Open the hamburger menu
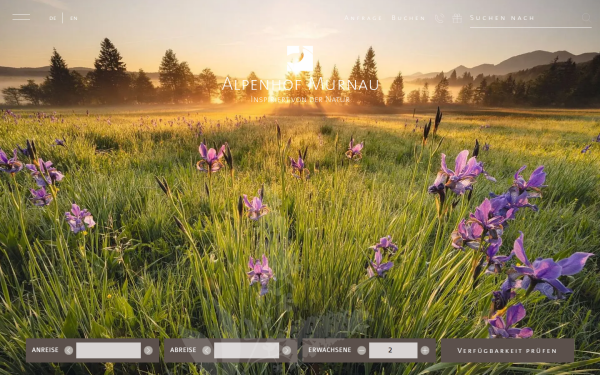The height and width of the screenshot is (375, 600). (21, 17)
